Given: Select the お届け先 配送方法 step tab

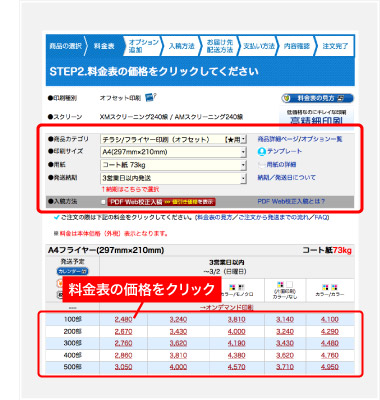Looking at the screenshot, I should point(220,46).
